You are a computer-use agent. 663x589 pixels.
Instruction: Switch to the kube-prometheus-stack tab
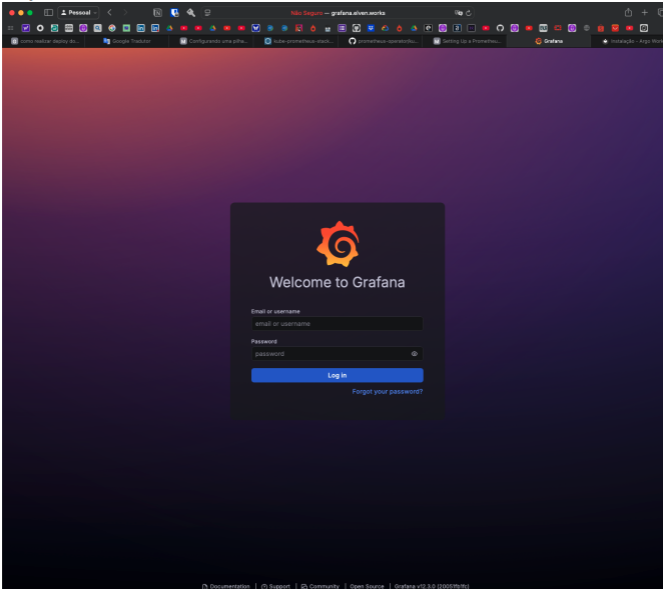(298, 41)
